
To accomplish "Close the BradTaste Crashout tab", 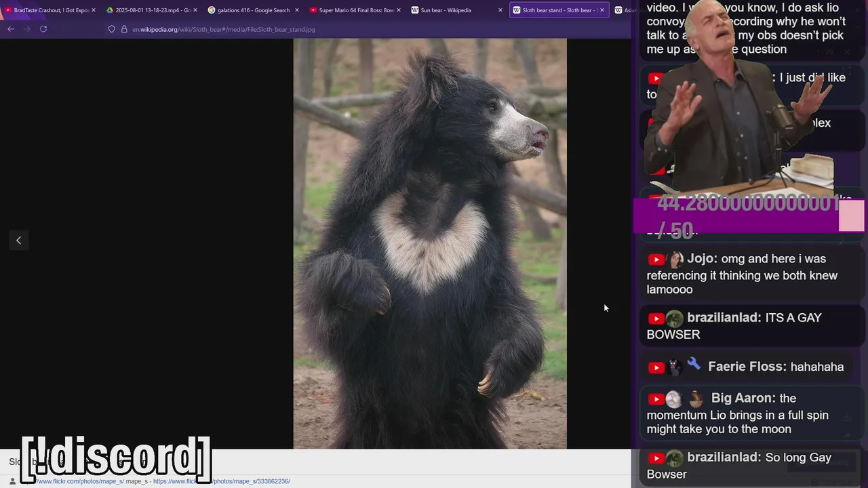I will tap(93, 10).
